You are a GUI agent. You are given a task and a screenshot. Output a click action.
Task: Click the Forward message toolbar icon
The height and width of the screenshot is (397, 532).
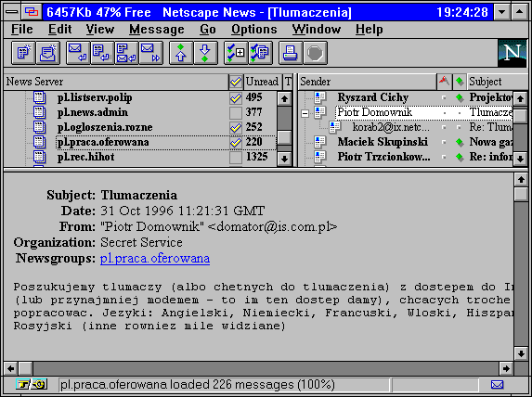tap(151, 53)
